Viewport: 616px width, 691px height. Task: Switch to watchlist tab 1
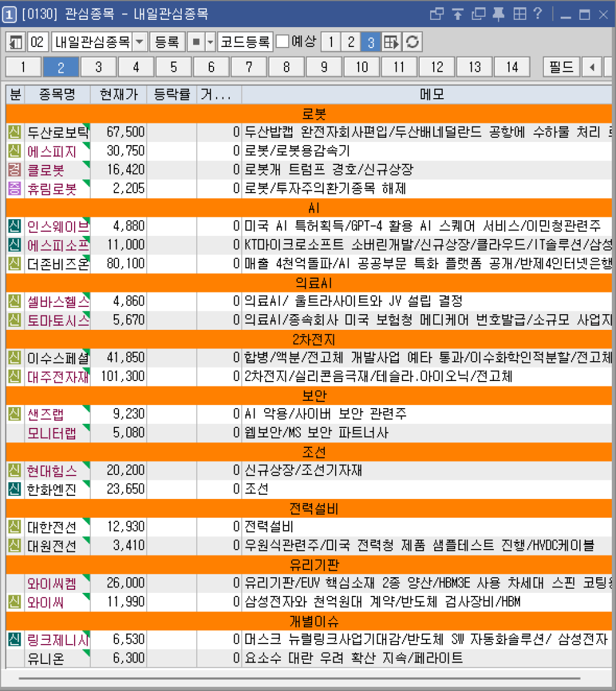pyautogui.click(x=23, y=67)
